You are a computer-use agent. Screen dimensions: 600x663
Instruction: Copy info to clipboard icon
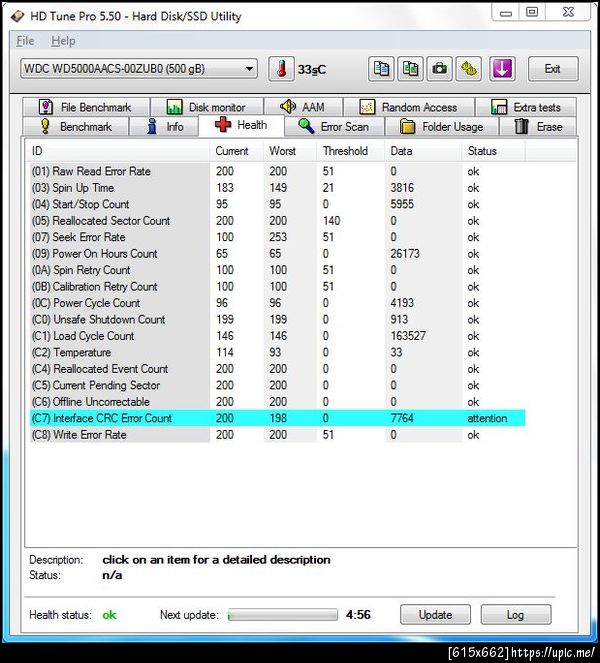(381, 69)
